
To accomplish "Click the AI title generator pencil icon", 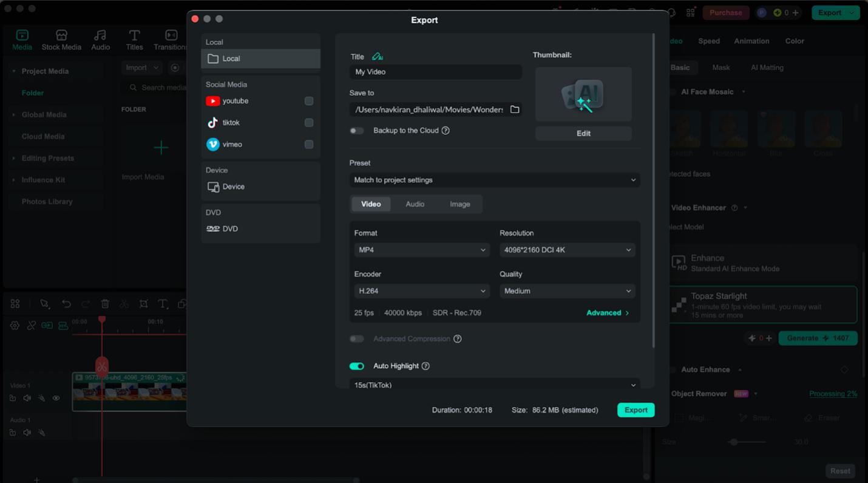I will tap(378, 57).
